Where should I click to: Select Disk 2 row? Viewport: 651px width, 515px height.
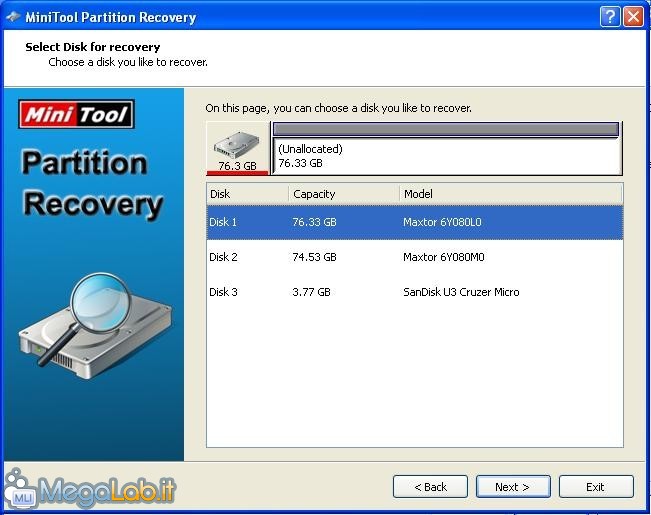click(x=415, y=257)
